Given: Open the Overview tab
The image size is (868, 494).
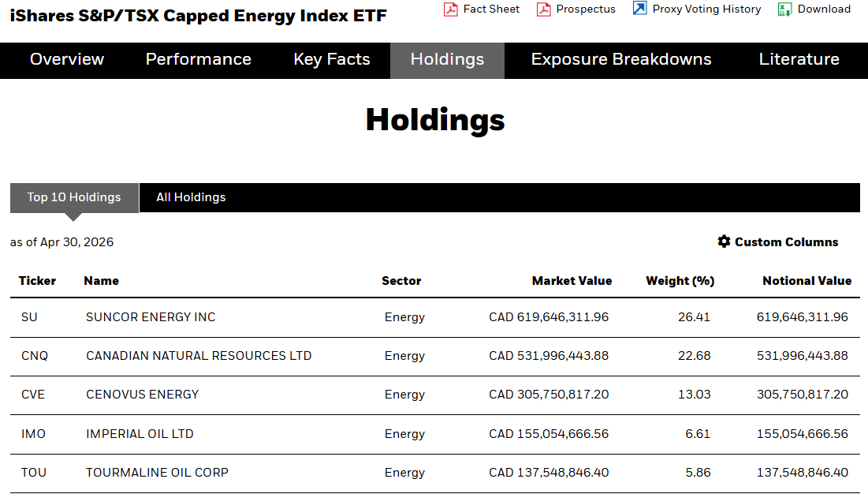Looking at the screenshot, I should [x=67, y=59].
